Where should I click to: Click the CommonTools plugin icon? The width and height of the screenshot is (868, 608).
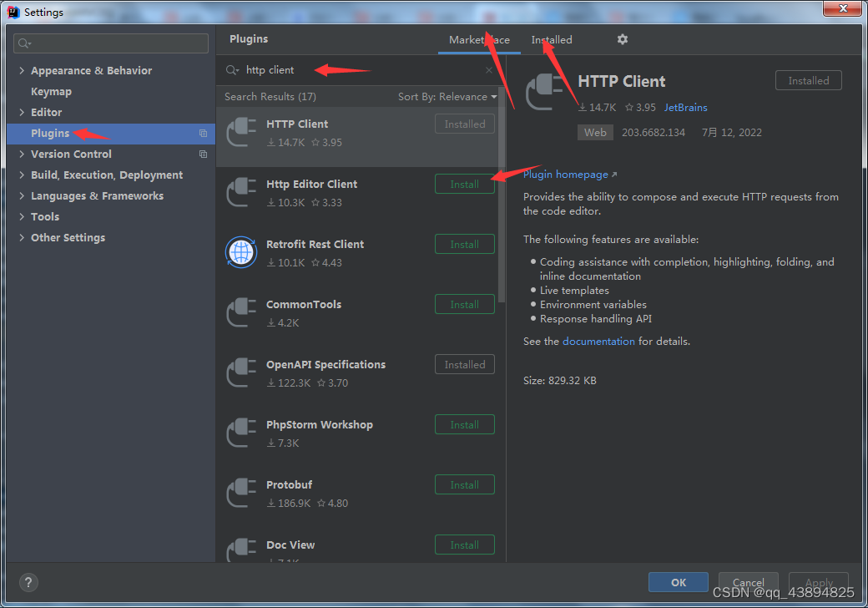(x=242, y=312)
